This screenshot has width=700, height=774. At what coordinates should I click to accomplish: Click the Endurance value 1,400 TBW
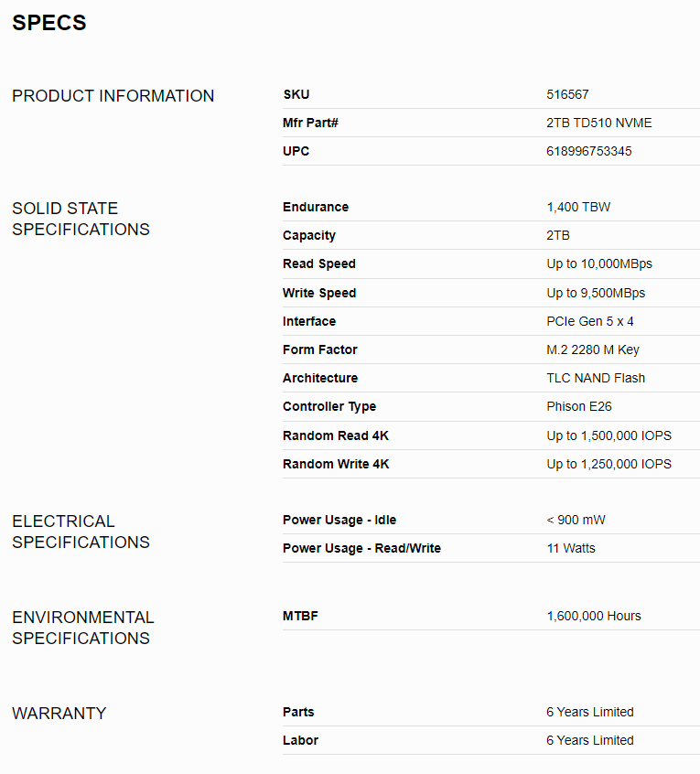tap(578, 207)
